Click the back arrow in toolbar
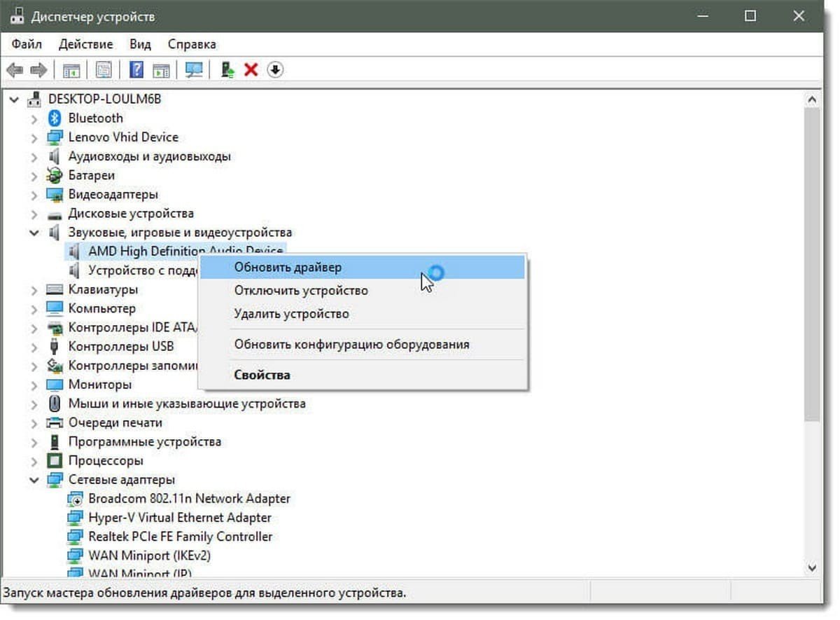840x620 pixels. click(15, 70)
